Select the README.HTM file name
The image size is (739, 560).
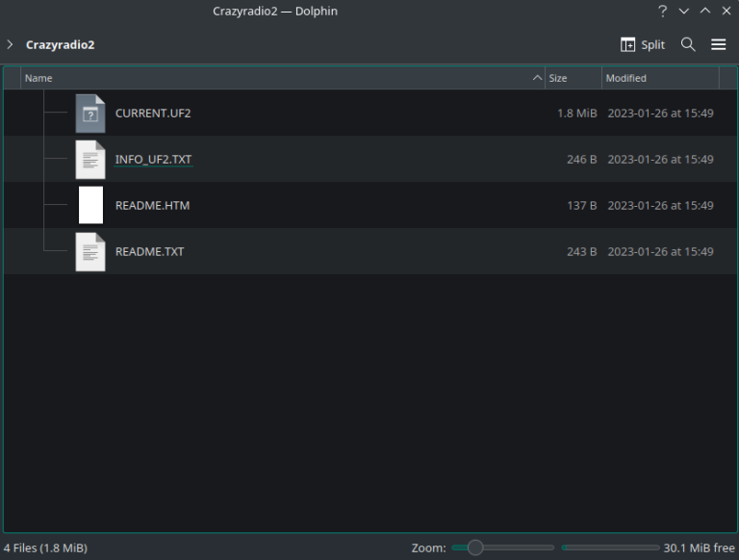click(152, 206)
